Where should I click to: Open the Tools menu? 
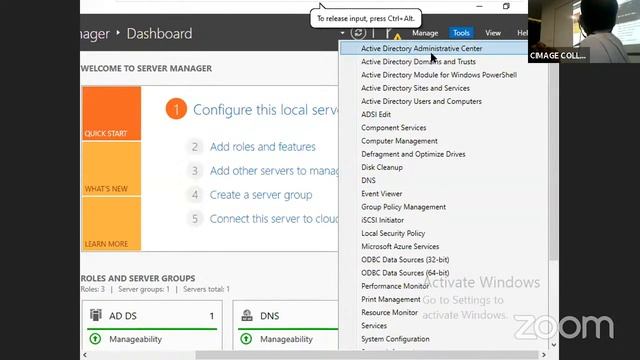click(x=461, y=33)
